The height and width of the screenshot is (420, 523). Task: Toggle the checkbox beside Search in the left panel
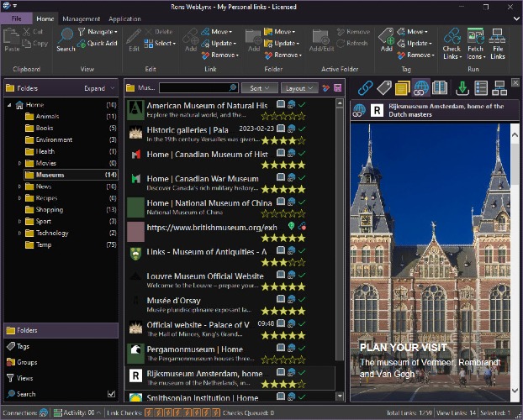click(112, 394)
